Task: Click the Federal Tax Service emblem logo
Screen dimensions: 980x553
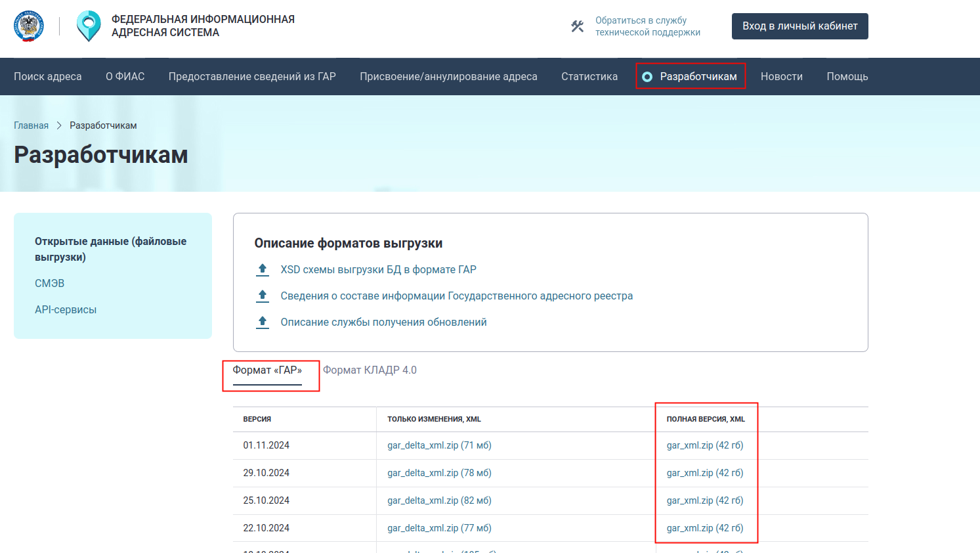Action: (29, 26)
